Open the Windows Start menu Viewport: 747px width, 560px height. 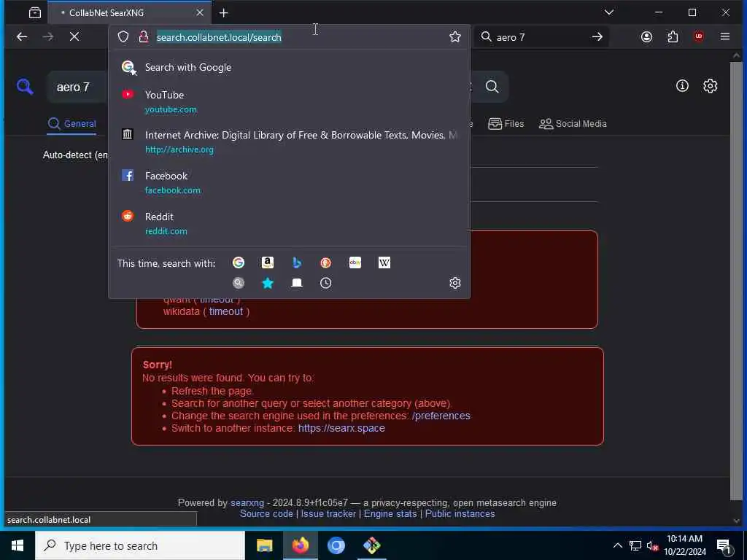(18, 545)
